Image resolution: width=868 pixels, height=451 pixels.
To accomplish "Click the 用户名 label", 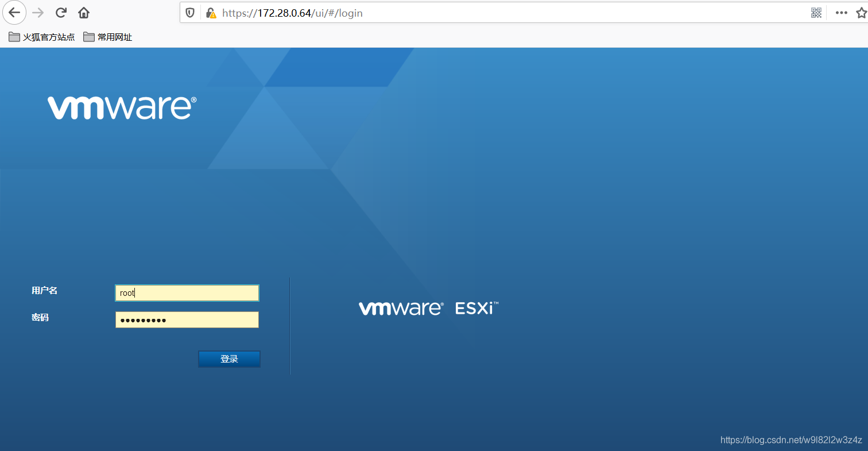I will pos(44,290).
